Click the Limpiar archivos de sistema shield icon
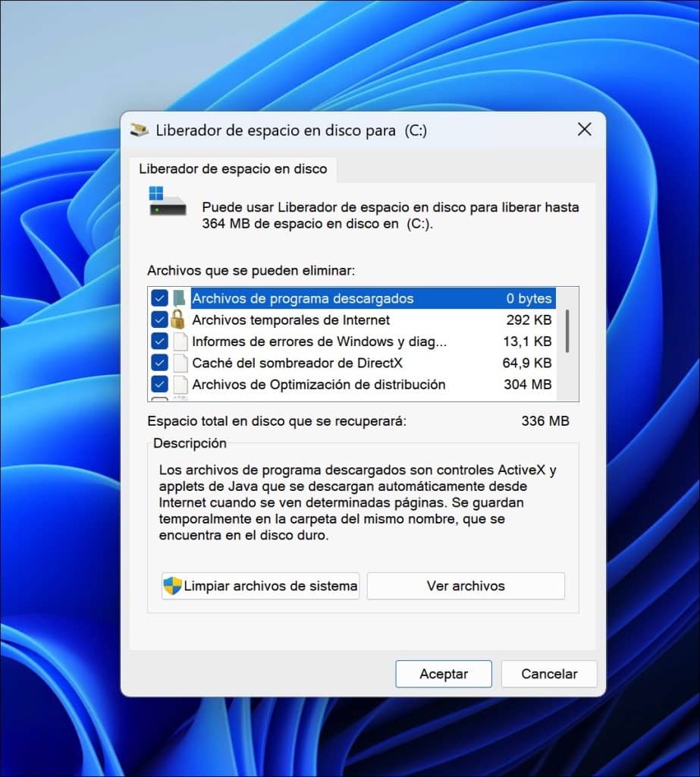This screenshot has height=777, width=700. [172, 586]
